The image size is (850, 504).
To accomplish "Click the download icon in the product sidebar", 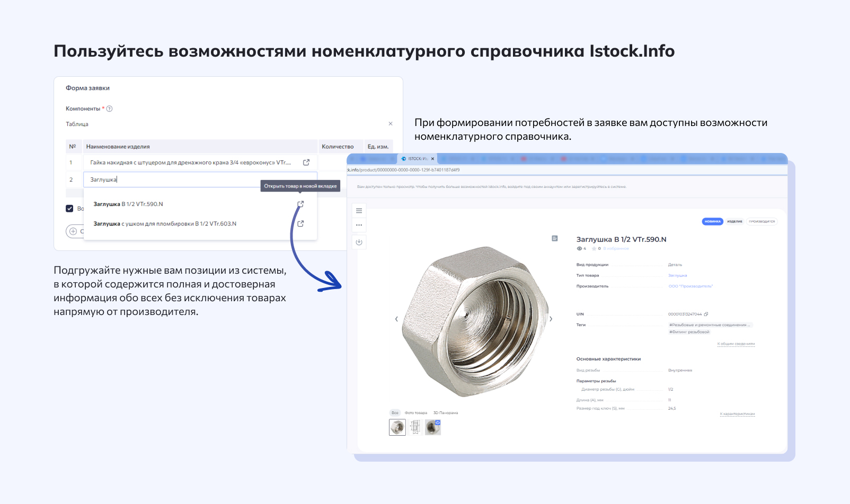I will [359, 242].
